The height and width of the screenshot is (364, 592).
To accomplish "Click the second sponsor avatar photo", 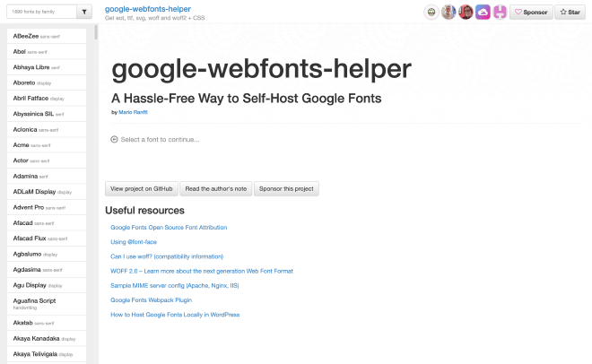I will click(448, 13).
